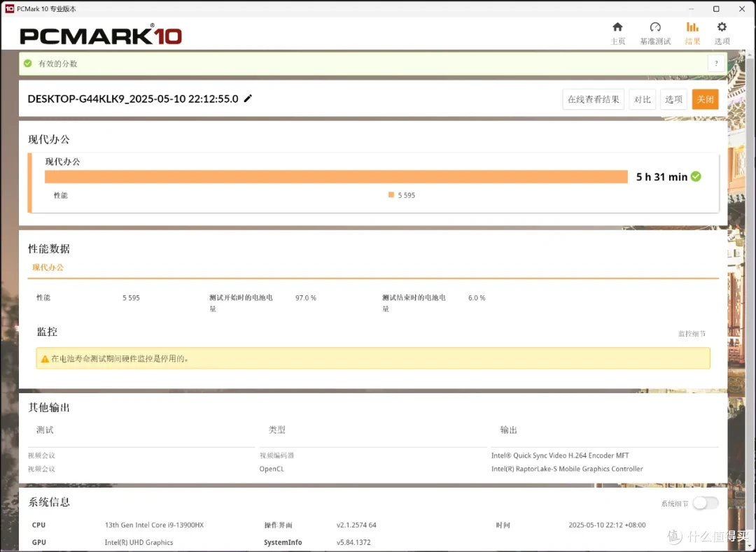Screen dimensions: 756x552
Task: Click the 测试 column header
Action: coord(45,430)
